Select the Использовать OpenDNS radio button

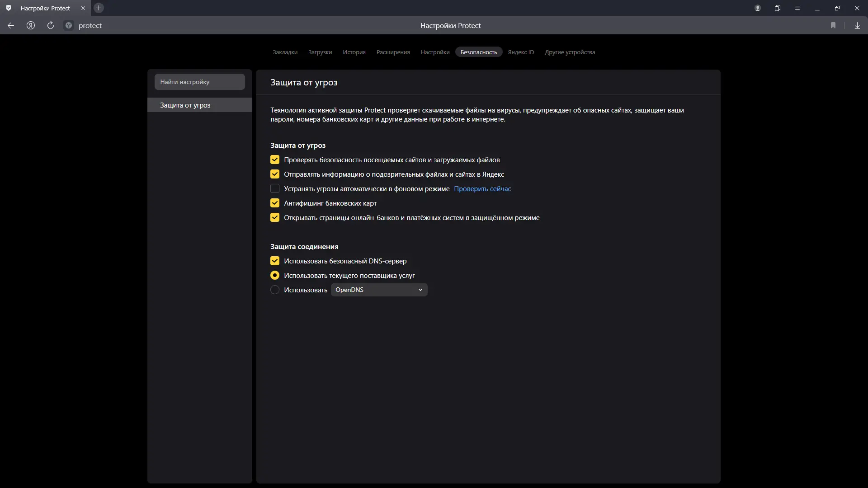click(275, 290)
